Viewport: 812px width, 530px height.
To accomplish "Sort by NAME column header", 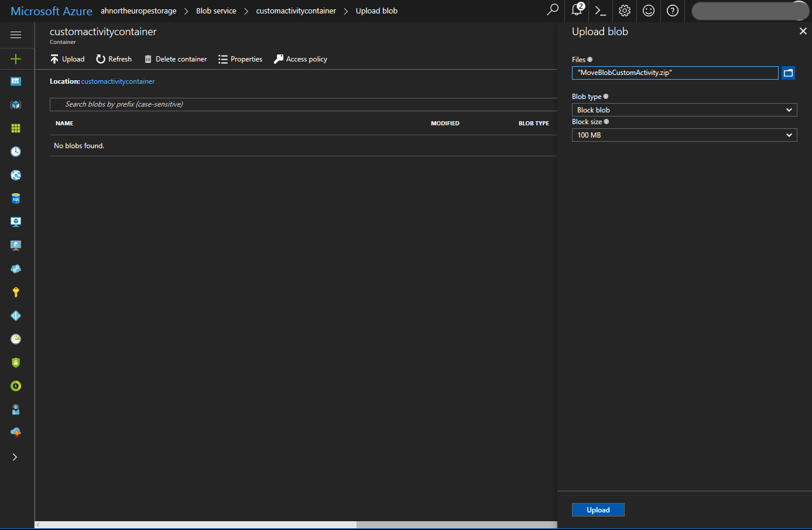I will click(64, 124).
